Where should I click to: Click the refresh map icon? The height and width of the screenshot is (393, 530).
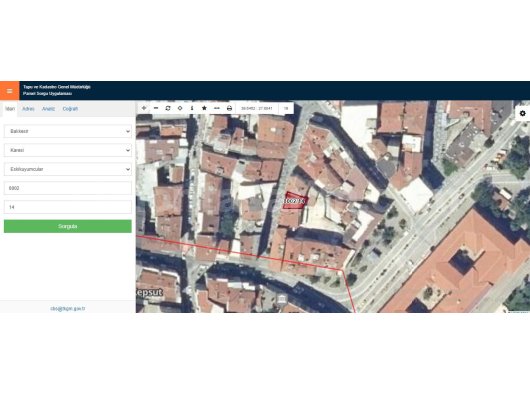[168, 108]
